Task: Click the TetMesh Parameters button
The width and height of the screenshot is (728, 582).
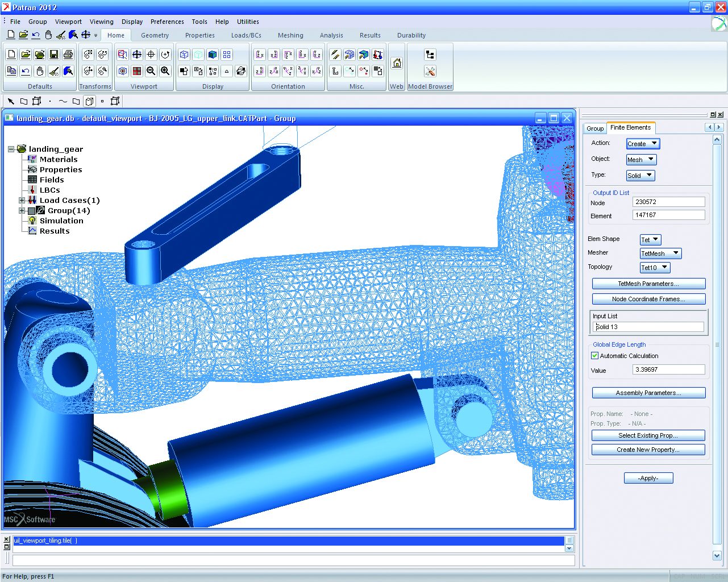Action: coord(648,284)
